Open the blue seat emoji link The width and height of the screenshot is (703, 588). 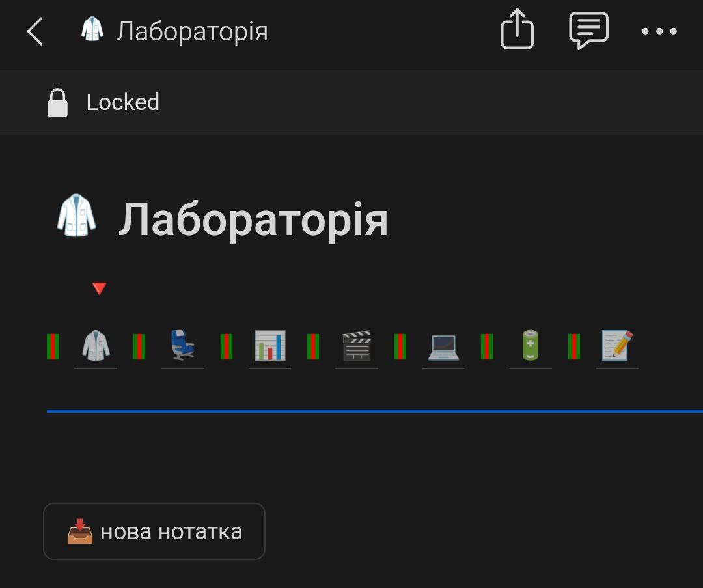[x=182, y=345]
